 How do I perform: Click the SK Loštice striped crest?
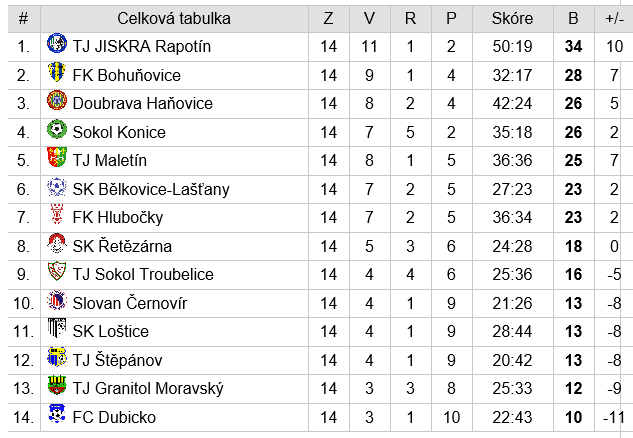[x=57, y=328]
